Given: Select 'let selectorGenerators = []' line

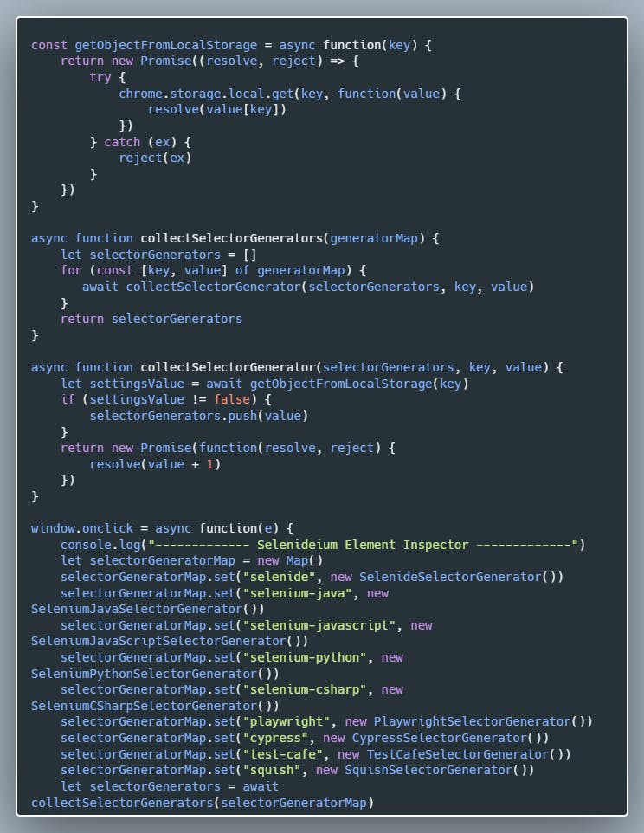Looking at the screenshot, I should [158, 255].
